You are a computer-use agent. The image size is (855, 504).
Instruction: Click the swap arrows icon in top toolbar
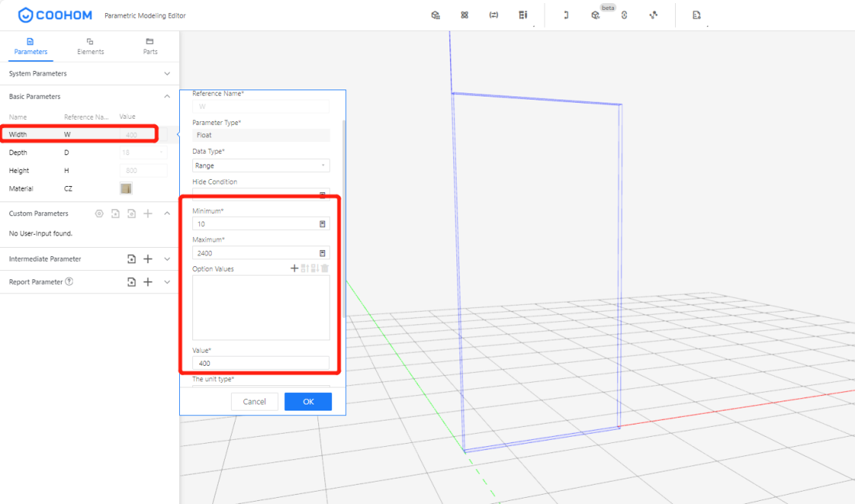pos(494,15)
